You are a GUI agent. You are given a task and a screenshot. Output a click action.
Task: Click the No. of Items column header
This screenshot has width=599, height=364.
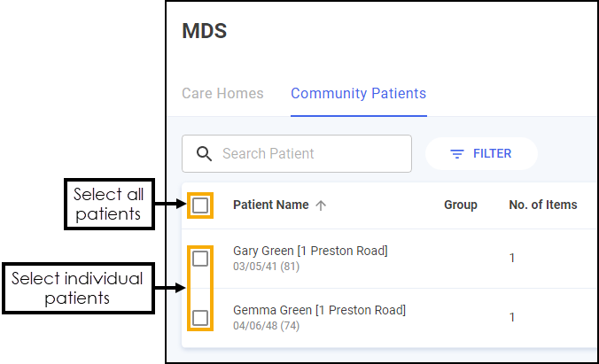pyautogui.click(x=542, y=205)
